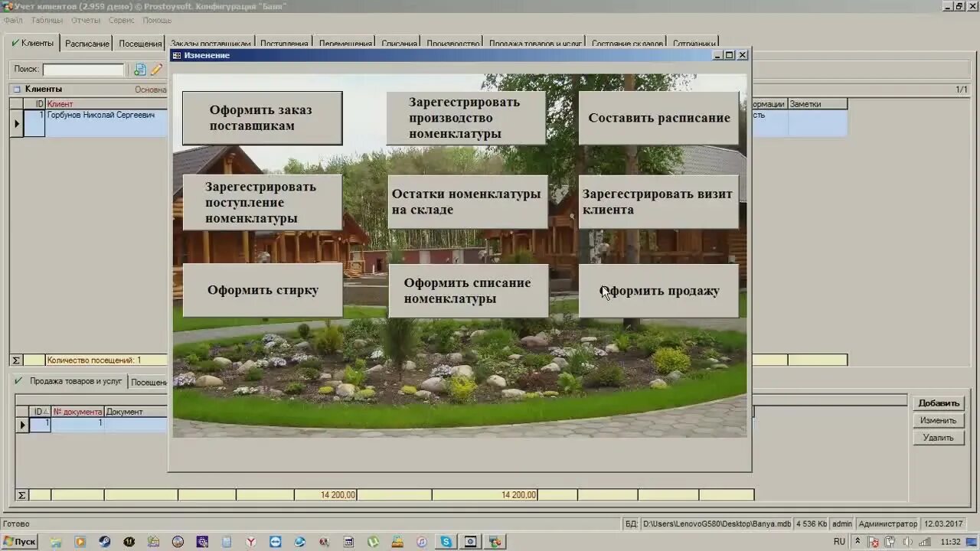Click 'Зарегестрировать поступление номенклатуры' button
980x551 pixels.
[262, 202]
